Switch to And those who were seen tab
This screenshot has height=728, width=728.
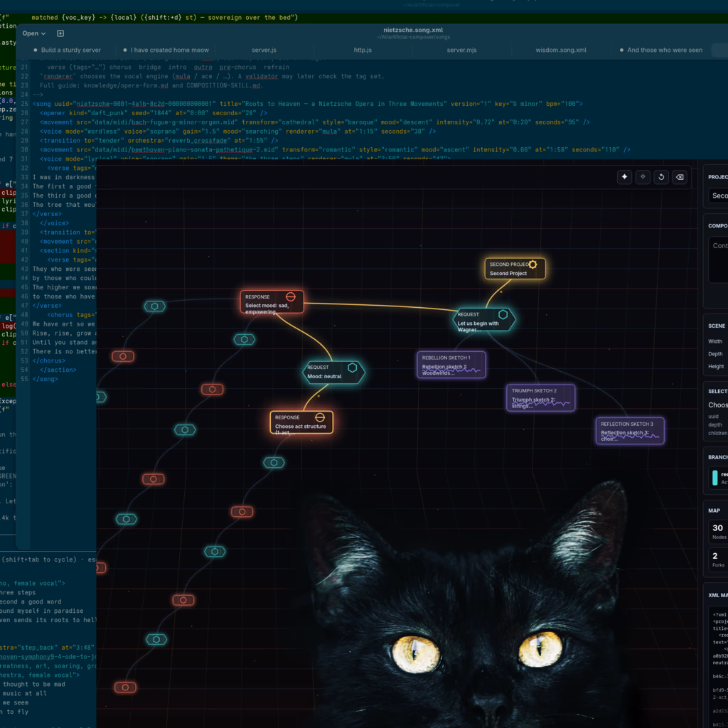click(661, 50)
